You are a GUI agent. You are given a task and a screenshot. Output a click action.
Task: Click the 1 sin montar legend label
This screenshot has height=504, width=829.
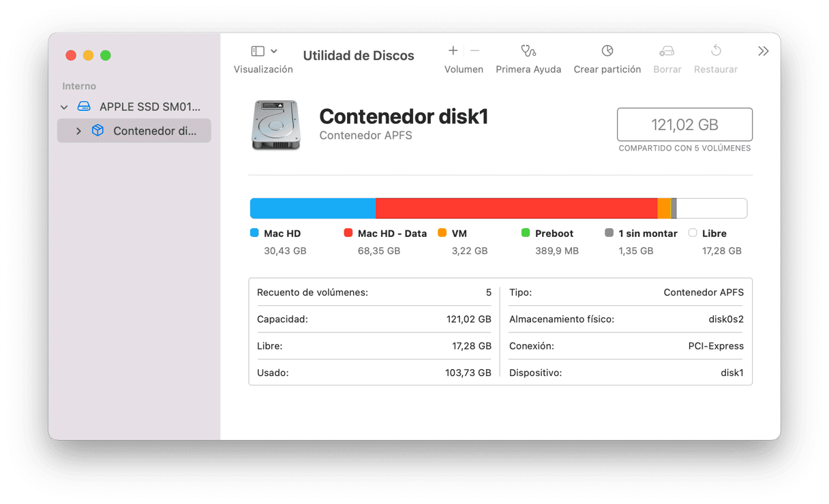click(x=648, y=234)
